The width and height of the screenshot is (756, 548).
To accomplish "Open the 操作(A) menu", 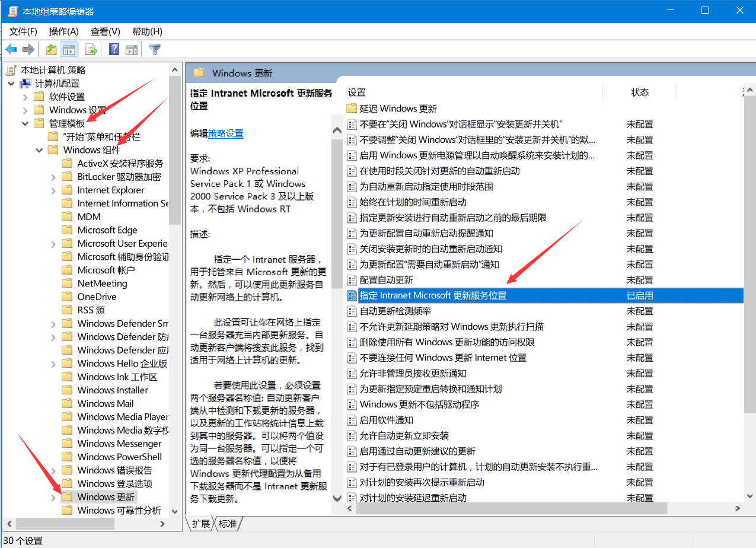I will point(64,31).
